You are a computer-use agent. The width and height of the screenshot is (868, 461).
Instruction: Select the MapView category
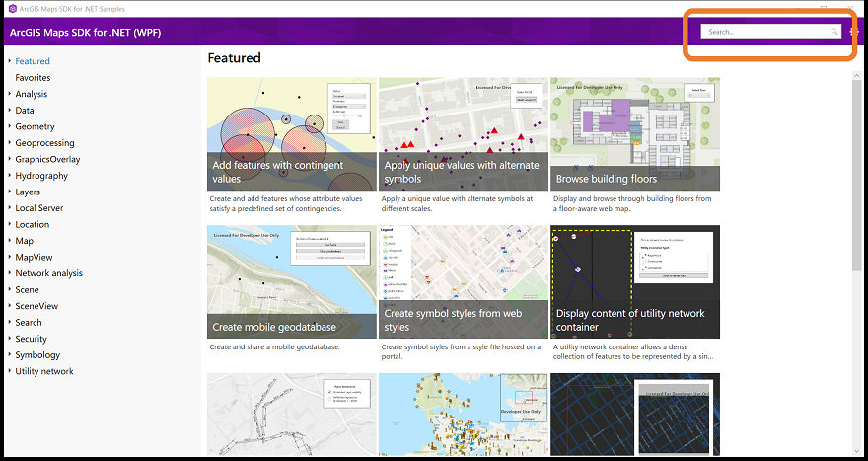pos(34,257)
